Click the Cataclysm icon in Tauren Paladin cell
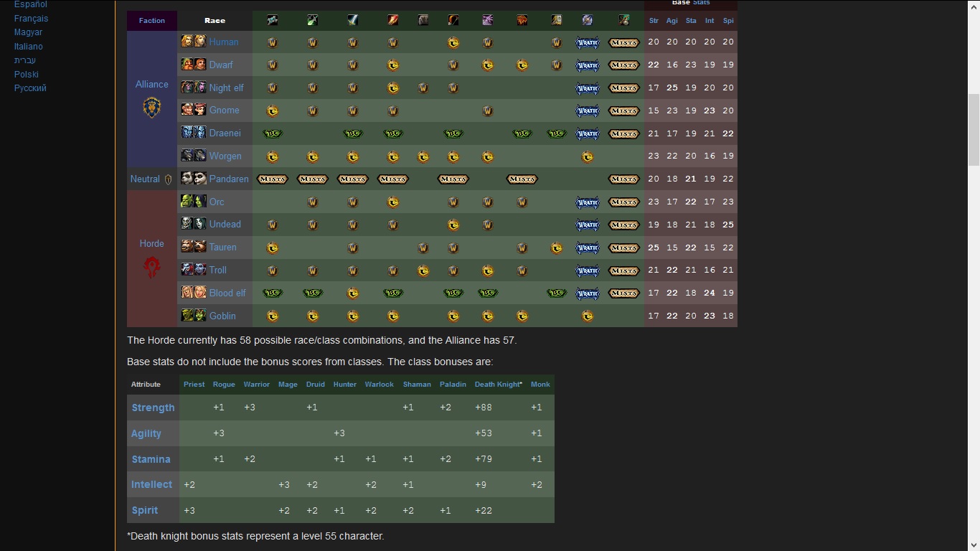 [x=557, y=248]
